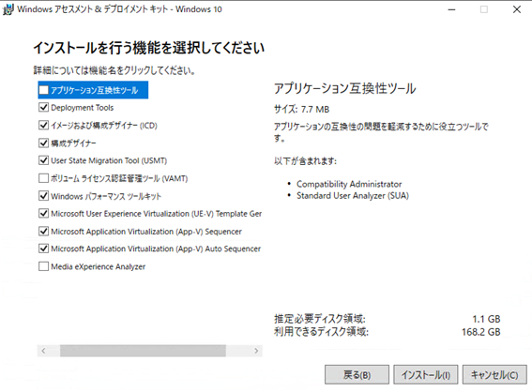Uncheck Windows パフォーマンス ツールキット checkbox
This screenshot has width=532, height=392.
[44, 196]
